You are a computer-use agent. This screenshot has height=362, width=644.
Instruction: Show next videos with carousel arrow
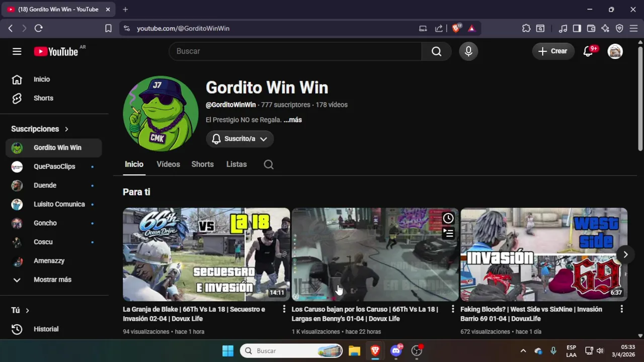click(625, 254)
